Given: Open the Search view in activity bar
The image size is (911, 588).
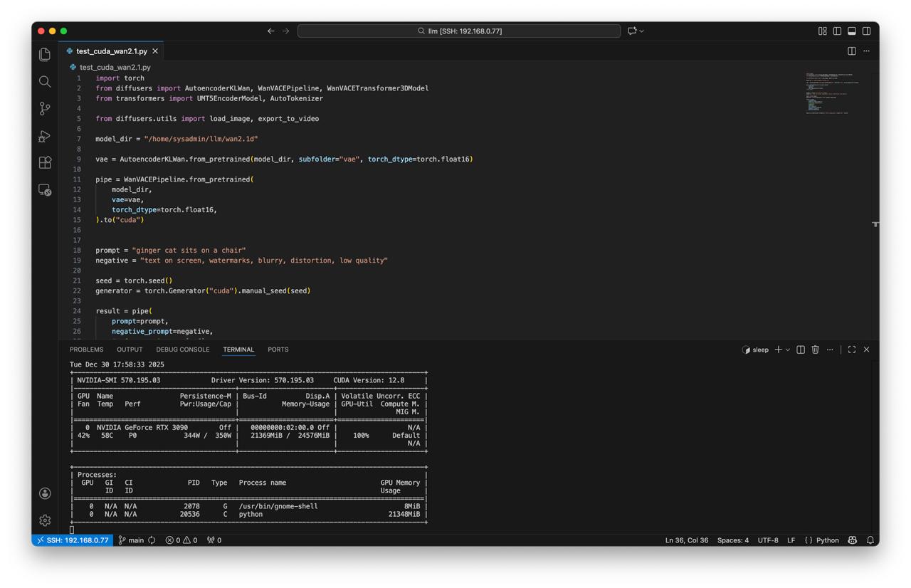Looking at the screenshot, I should pyautogui.click(x=45, y=82).
